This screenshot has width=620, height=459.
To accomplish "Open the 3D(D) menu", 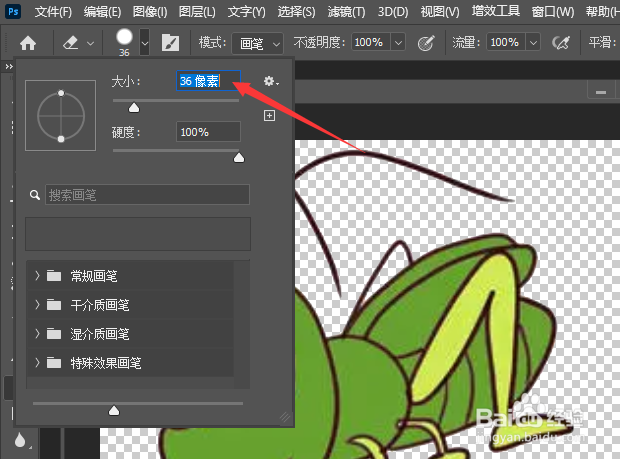I will pyautogui.click(x=393, y=12).
